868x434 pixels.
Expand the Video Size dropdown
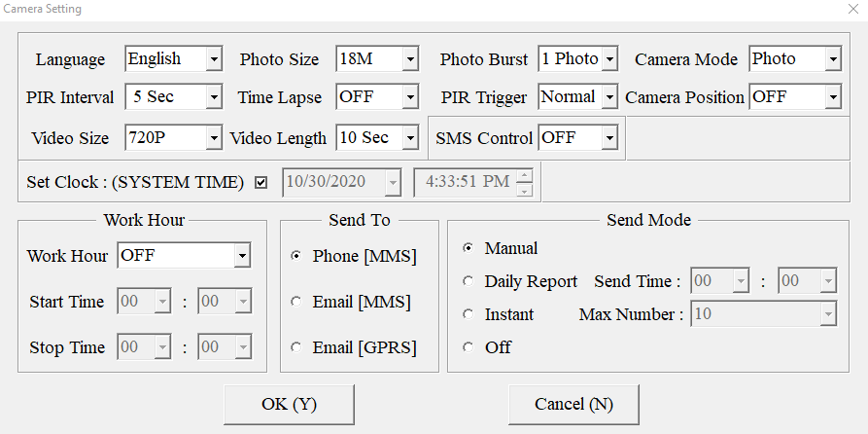pos(174,137)
